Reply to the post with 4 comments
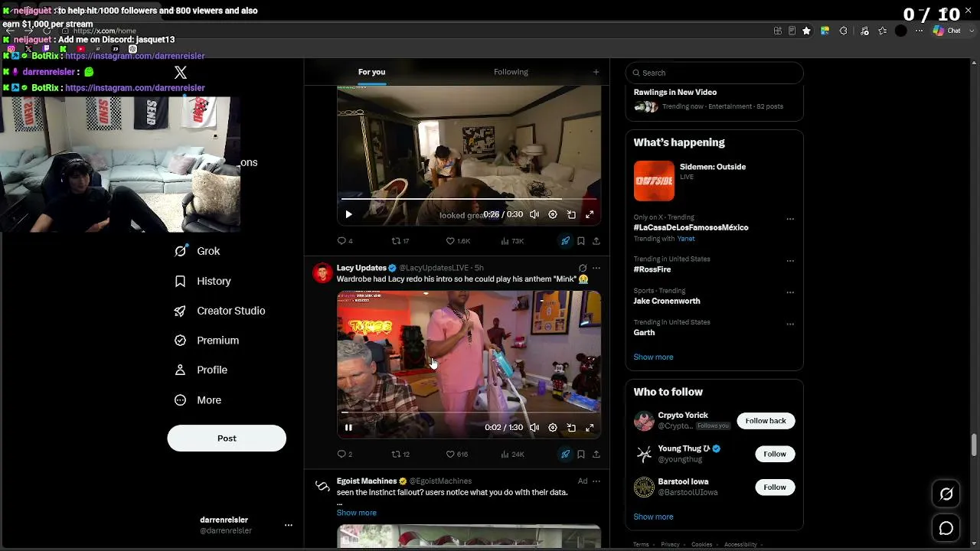 [x=345, y=241]
